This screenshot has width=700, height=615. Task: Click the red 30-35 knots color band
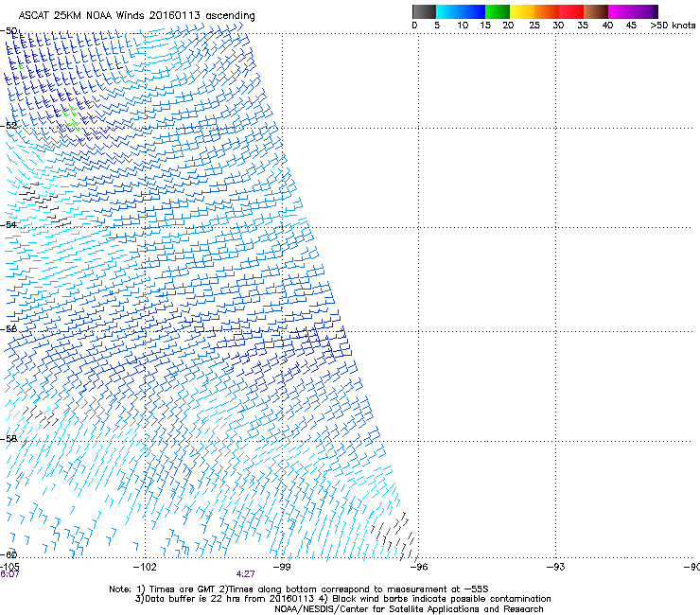coord(571,11)
